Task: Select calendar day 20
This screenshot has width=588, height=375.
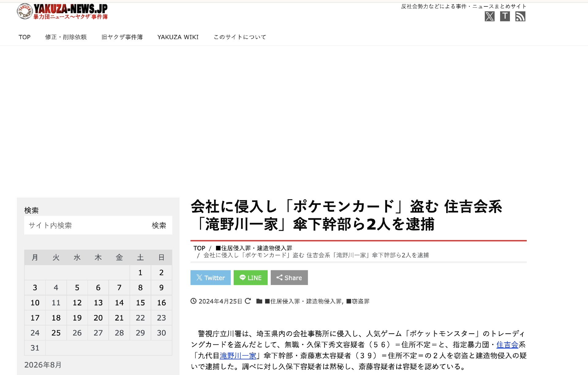Action: coord(98,318)
